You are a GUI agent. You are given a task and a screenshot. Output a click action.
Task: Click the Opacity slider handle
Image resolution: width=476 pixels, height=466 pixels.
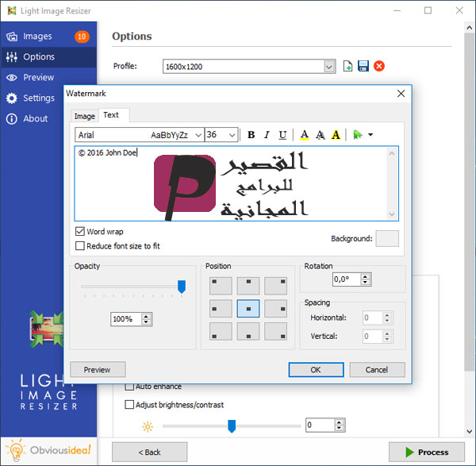pyautogui.click(x=182, y=287)
